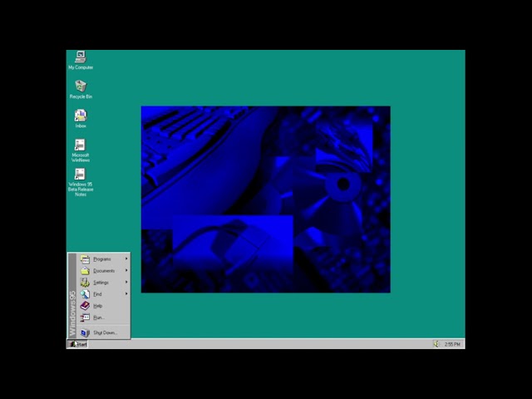This screenshot has height=399, width=532.
Task: Click the Shut Down icon in Start menu
Action: (x=85, y=332)
